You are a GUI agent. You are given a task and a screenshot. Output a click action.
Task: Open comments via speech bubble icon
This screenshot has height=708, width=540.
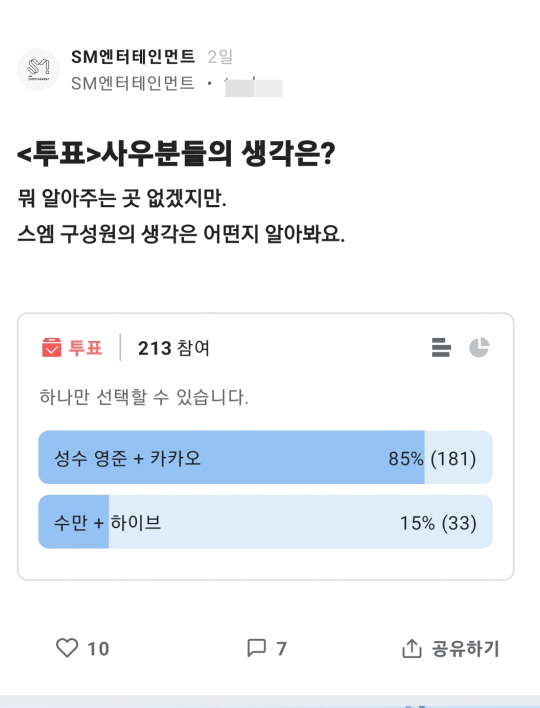[256, 648]
